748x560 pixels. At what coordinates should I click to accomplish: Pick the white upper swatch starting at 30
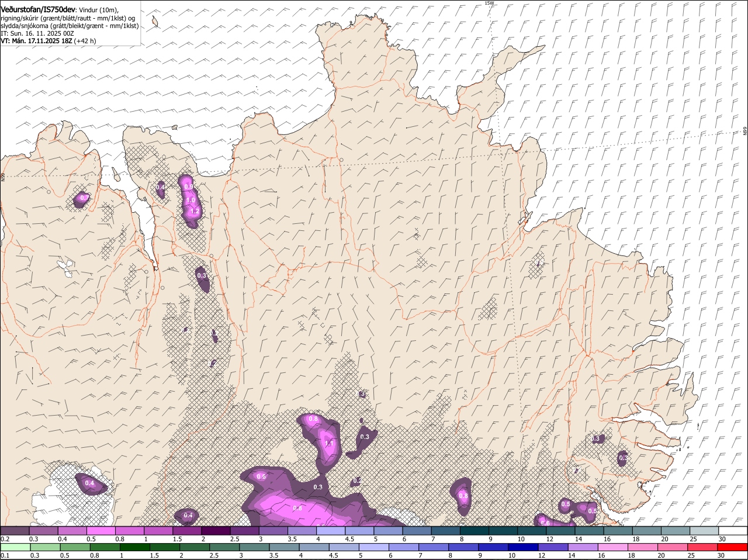tap(733, 531)
